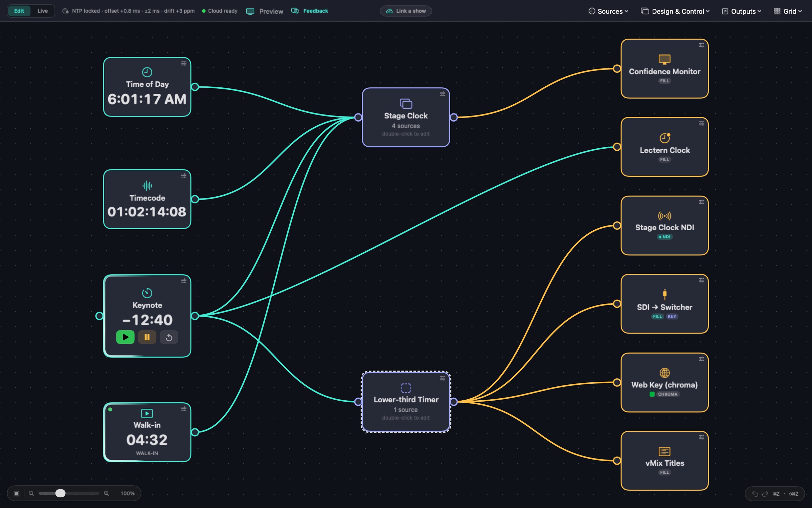This screenshot has height=508, width=812.
Task: Click the KEY badge on SDI → Switcher
Action: (x=672, y=316)
